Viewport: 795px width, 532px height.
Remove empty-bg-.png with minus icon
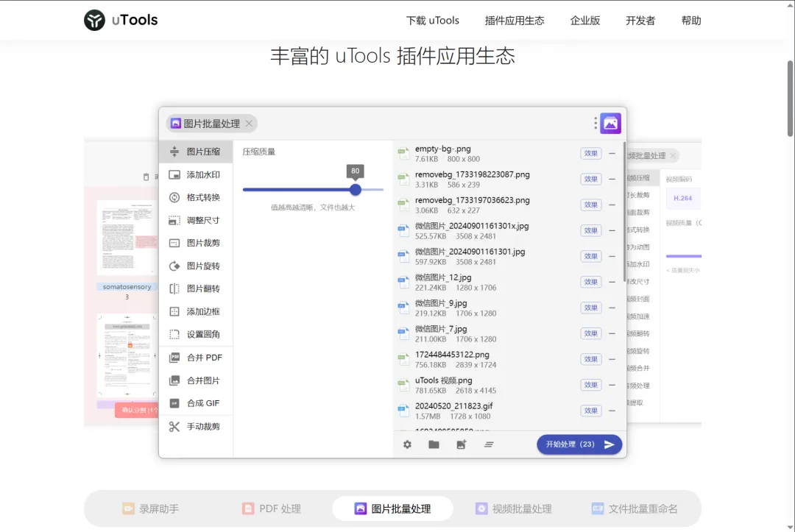612,153
